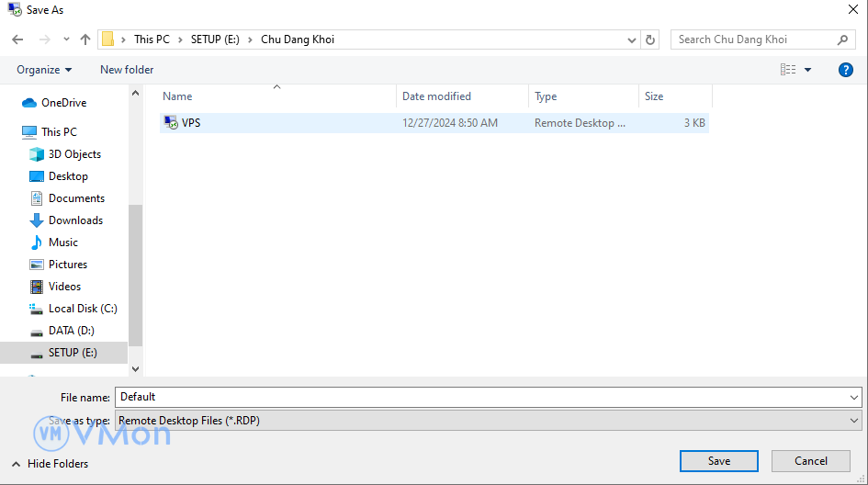Expand the Save as type dropdown
This screenshot has height=485, width=868.
pos(854,421)
